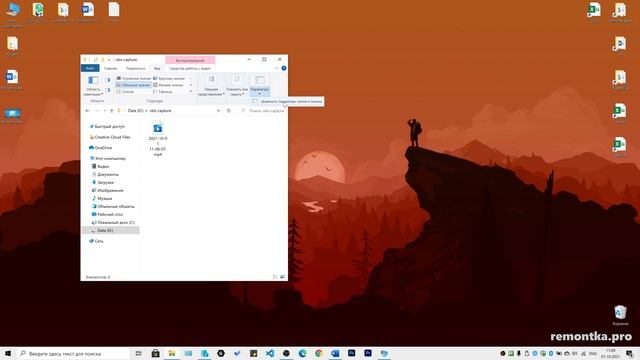Go up one folder level

tap(111, 111)
